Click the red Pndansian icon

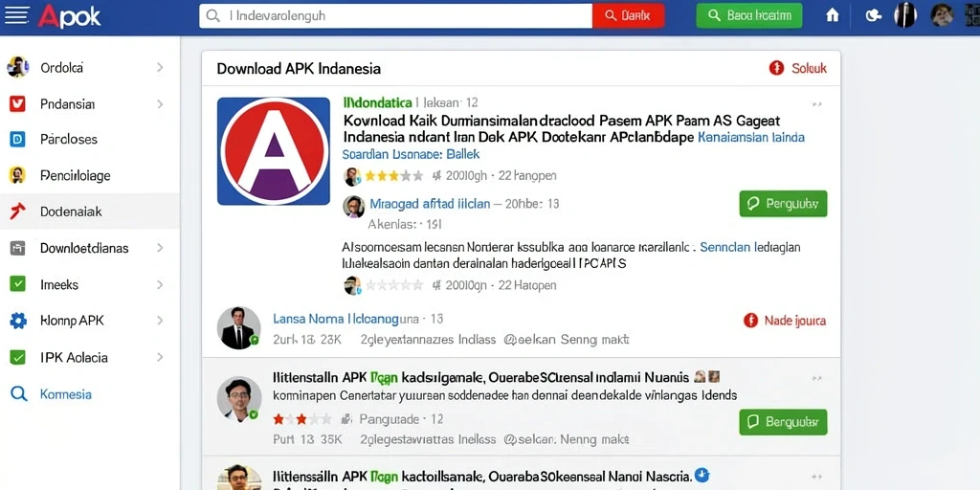[x=17, y=103]
